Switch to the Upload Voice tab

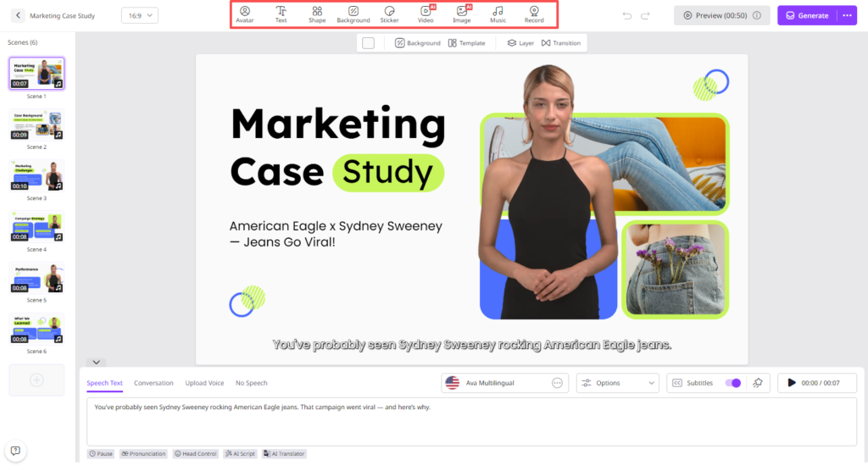pyautogui.click(x=204, y=383)
